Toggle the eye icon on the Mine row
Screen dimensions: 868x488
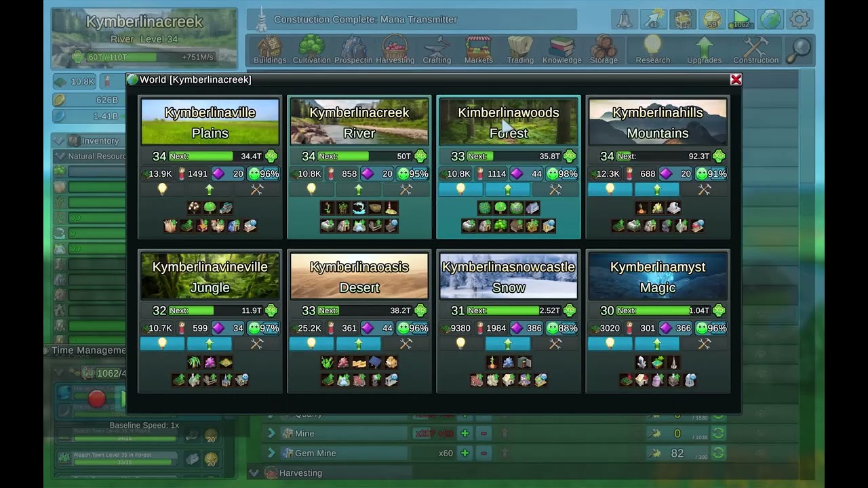761,433
